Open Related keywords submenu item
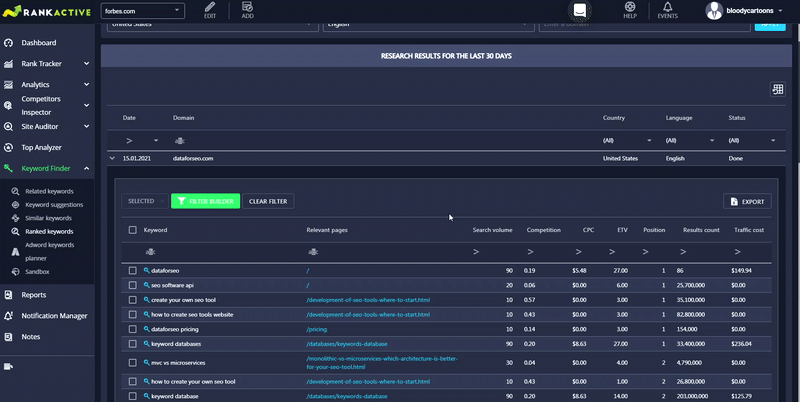 point(49,191)
